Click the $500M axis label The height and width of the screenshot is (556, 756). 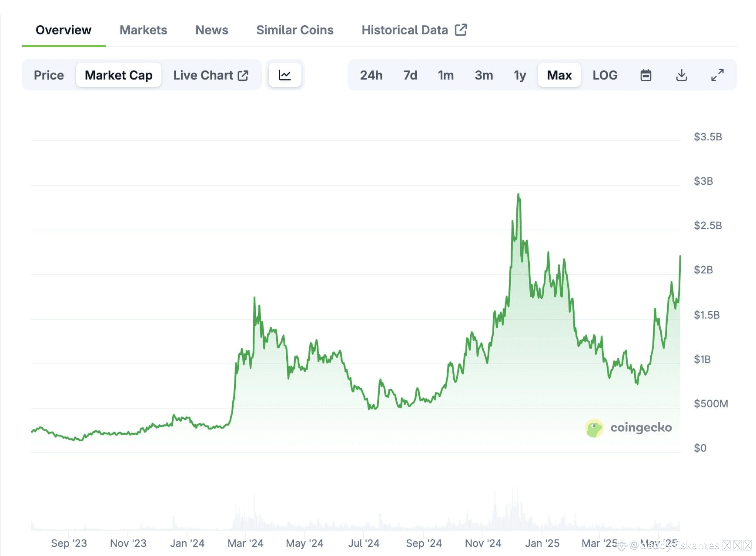pos(711,404)
